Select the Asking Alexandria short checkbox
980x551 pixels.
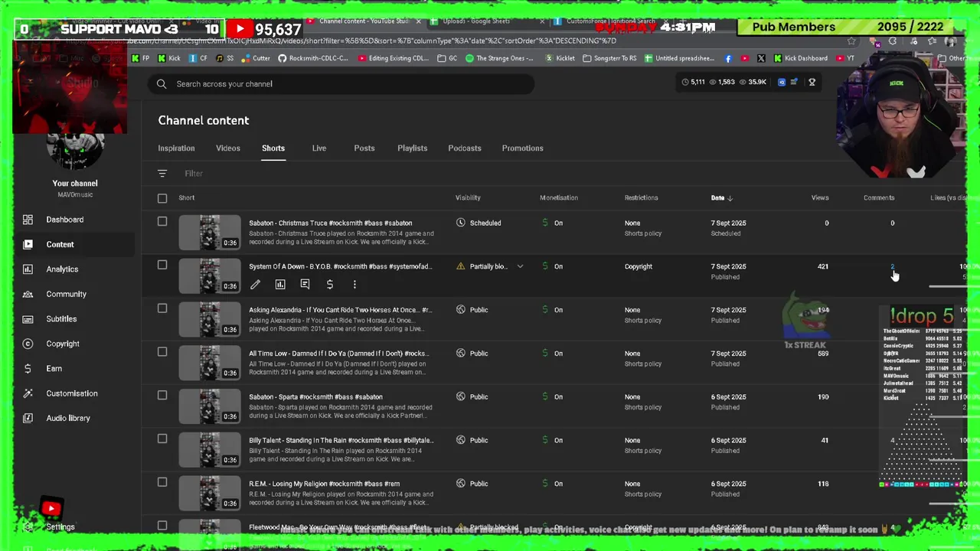click(x=162, y=308)
